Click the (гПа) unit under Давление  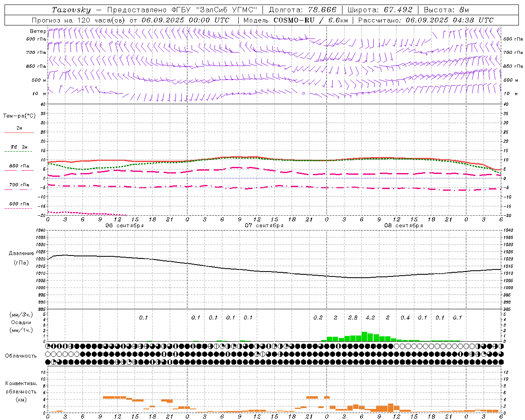point(21,263)
